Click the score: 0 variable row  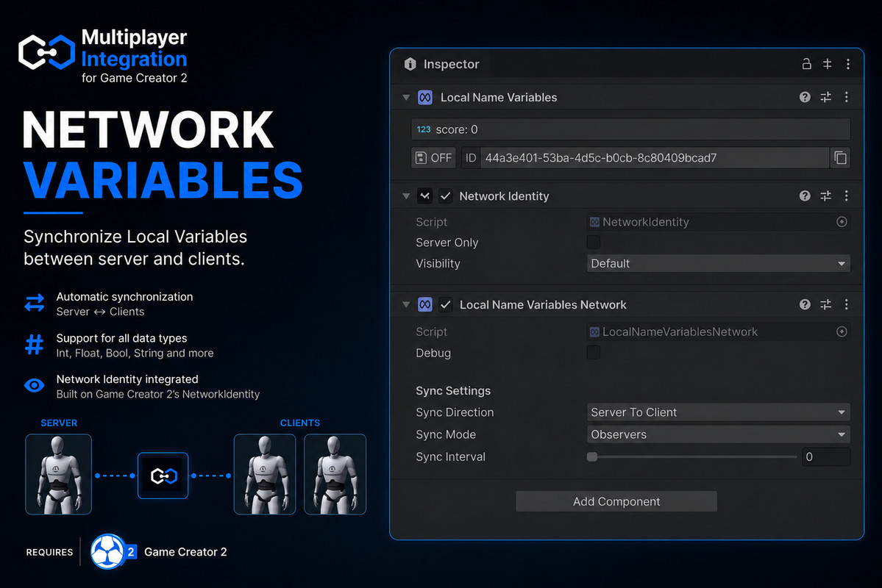[x=630, y=129]
